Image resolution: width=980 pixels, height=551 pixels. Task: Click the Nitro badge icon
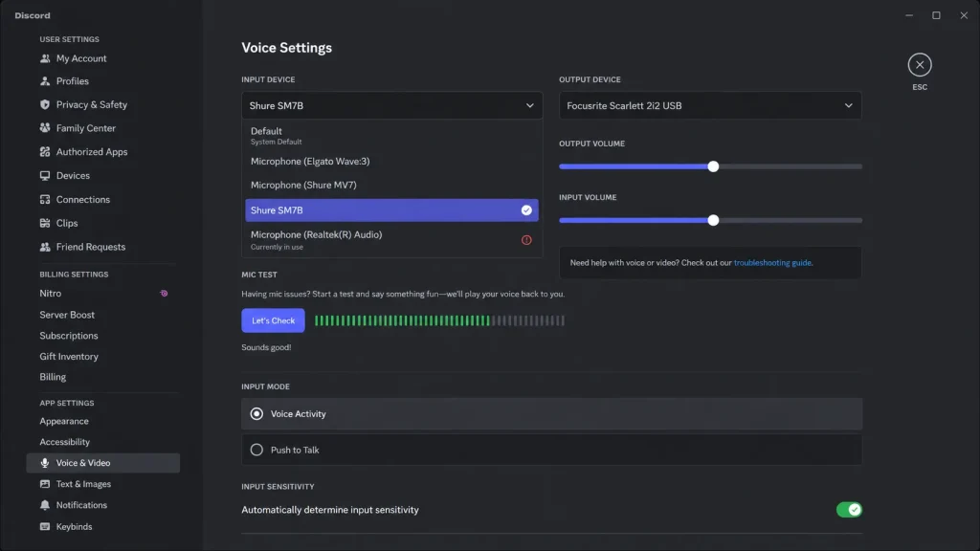(164, 293)
